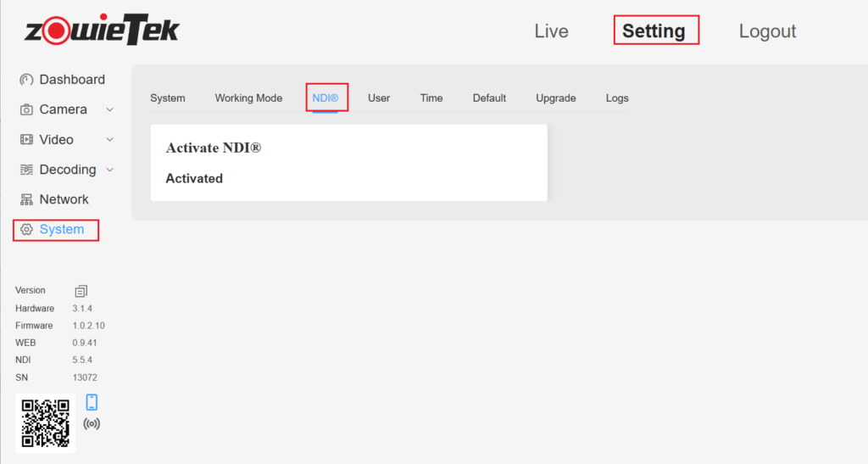Click the ZowieTek logo

pos(102,31)
